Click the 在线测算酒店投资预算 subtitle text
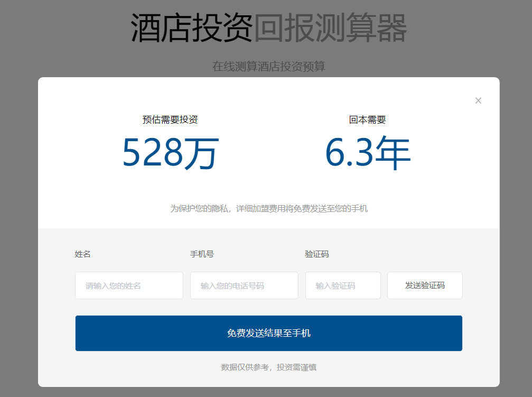532x397 pixels. coord(268,67)
